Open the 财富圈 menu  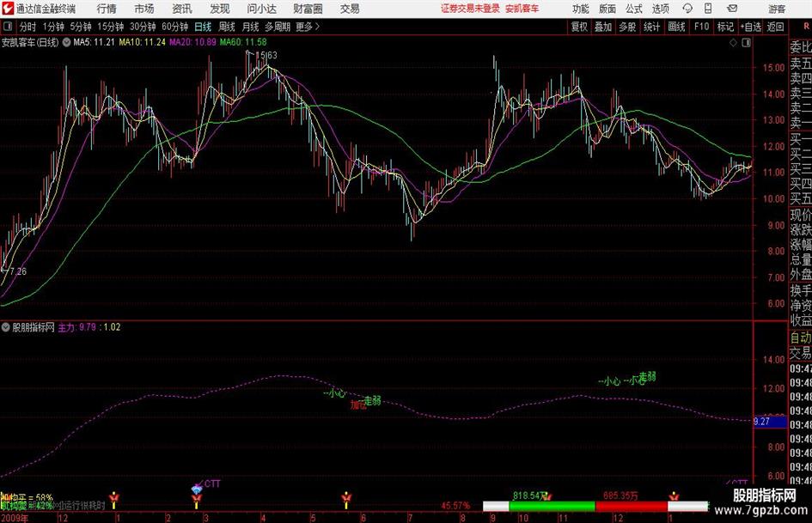(x=308, y=9)
